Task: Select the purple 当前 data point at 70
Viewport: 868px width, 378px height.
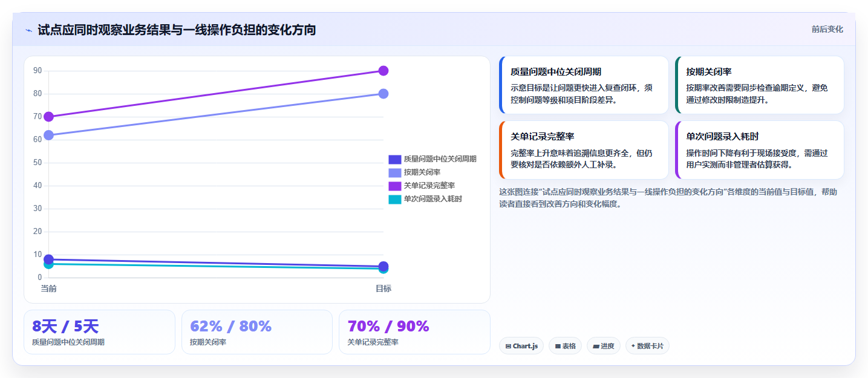Action: point(48,117)
